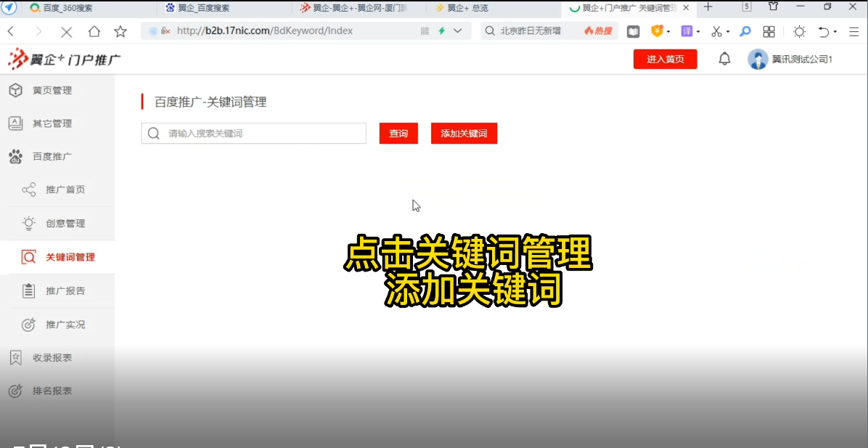Open 推广实况 in the sidebar
Viewport: 868px width, 448px height.
tap(65, 325)
